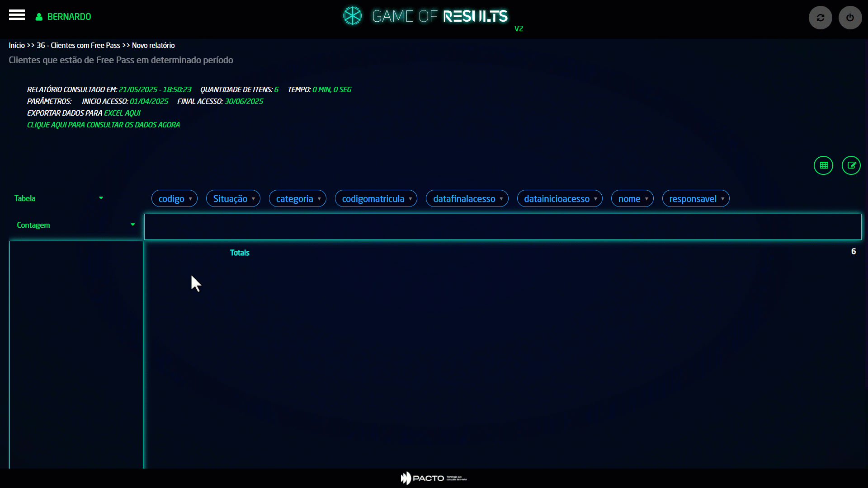This screenshot has width=868, height=488.
Task: Click the empty column drop area
Action: point(502,227)
